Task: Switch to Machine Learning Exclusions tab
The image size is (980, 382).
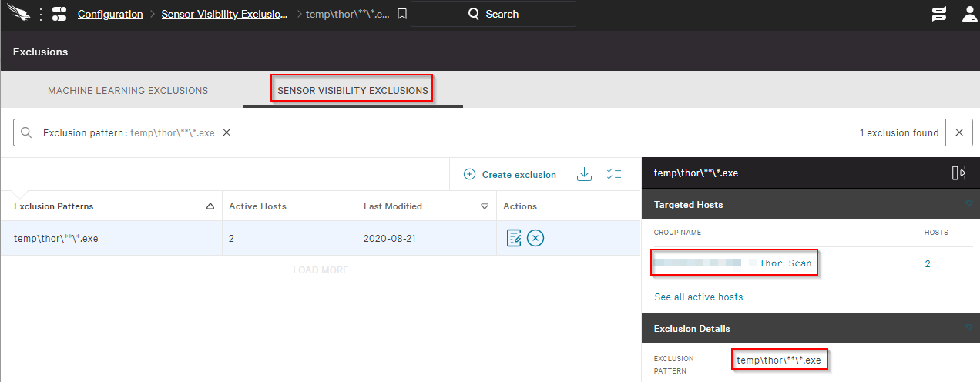Action: pyautogui.click(x=128, y=90)
